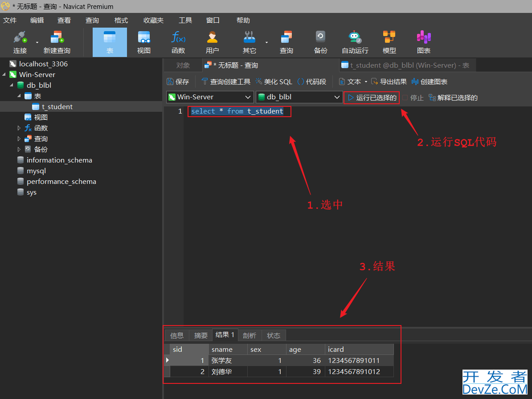The width and height of the screenshot is (532, 399).
Task: Collapse the 表 tables node
Action: click(19, 96)
